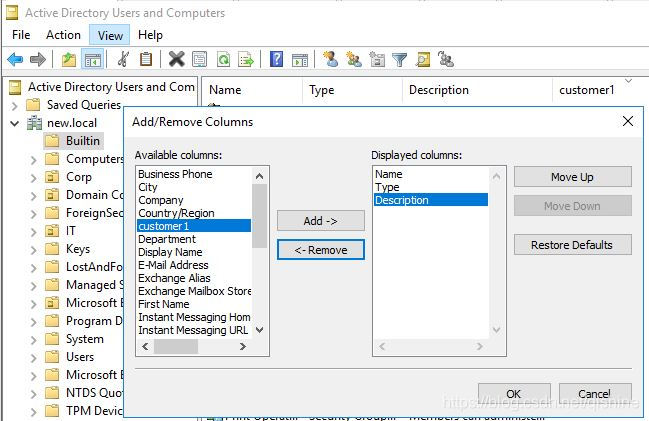Expand the Corp organizational unit
Image resolution: width=649 pixels, height=421 pixels.
point(34,178)
